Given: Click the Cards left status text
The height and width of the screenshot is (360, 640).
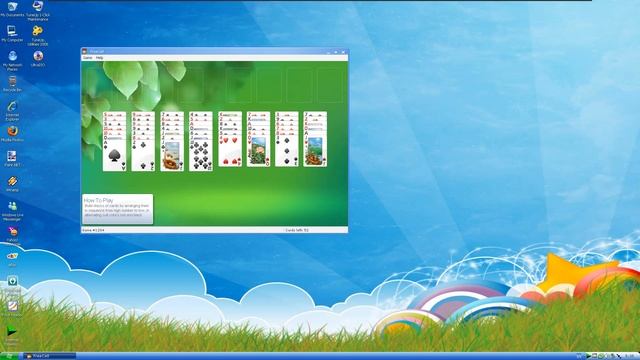Looking at the screenshot, I should click(297, 230).
